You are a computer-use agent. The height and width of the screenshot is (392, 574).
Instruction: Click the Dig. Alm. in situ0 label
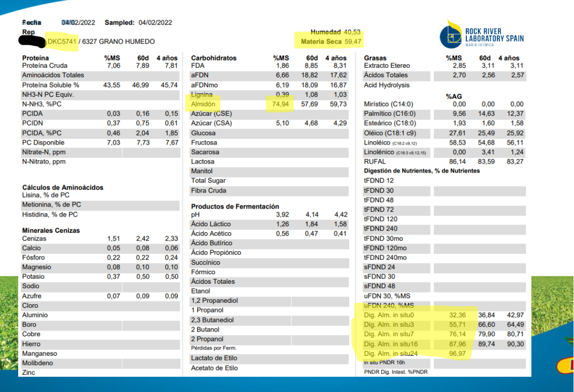[x=389, y=315]
